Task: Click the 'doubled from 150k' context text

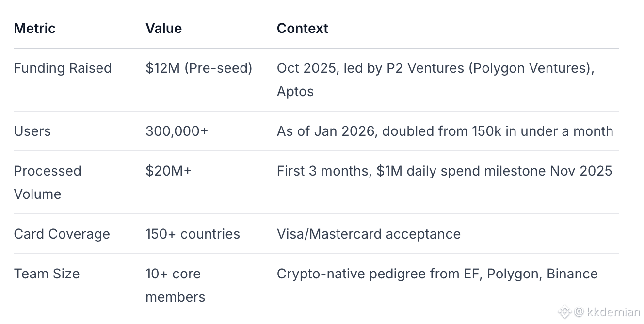Action: pyautogui.click(x=445, y=131)
